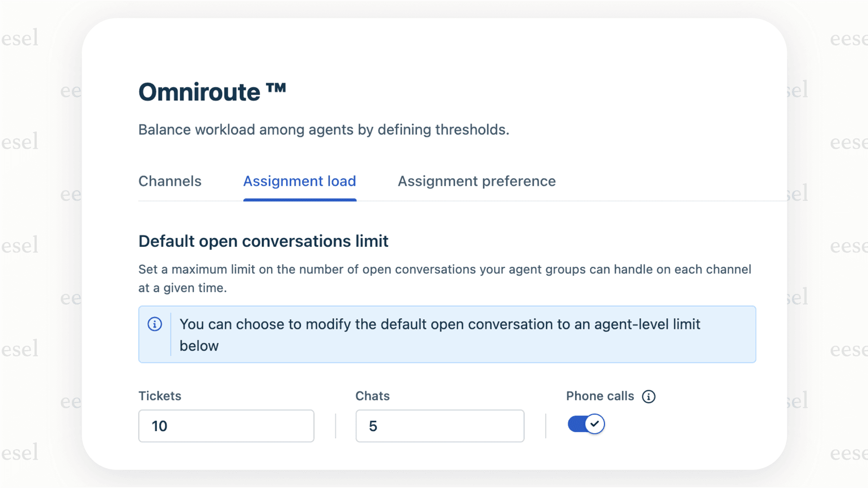
Task: Switch to the Channels tab
Action: coord(169,181)
